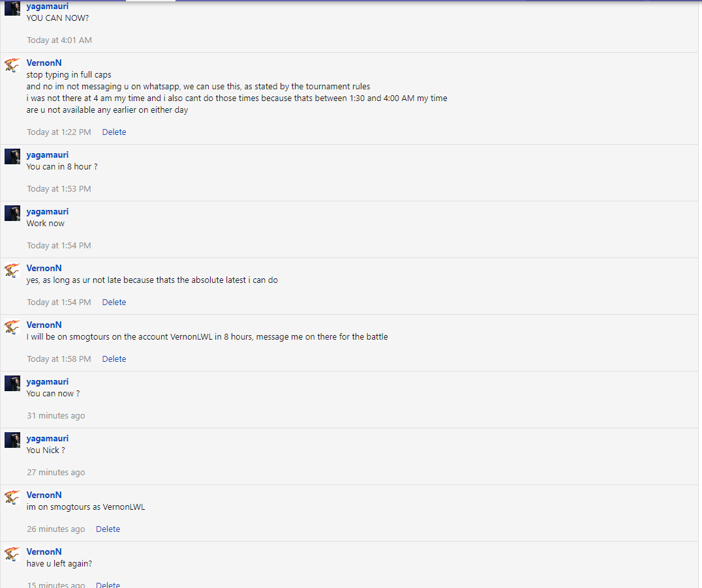
Task: Click 'are u not available any earlier' line
Action: click(107, 110)
